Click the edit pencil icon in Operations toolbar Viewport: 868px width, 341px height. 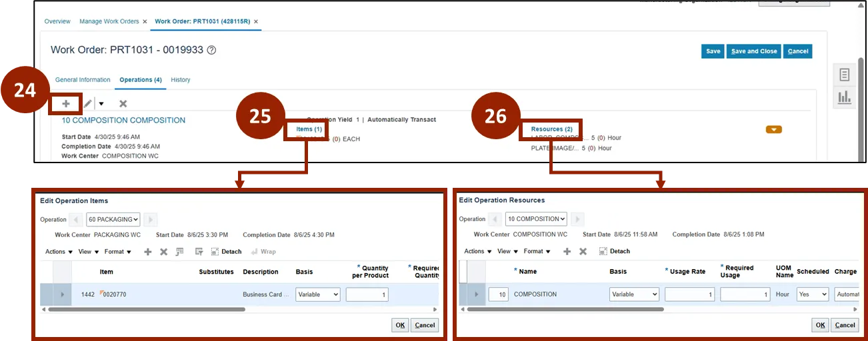(88, 104)
